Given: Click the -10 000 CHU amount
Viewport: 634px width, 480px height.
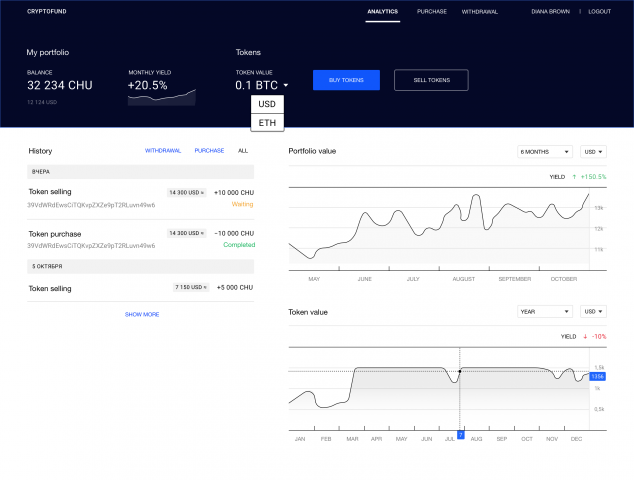Looking at the screenshot, I should pos(234,233).
